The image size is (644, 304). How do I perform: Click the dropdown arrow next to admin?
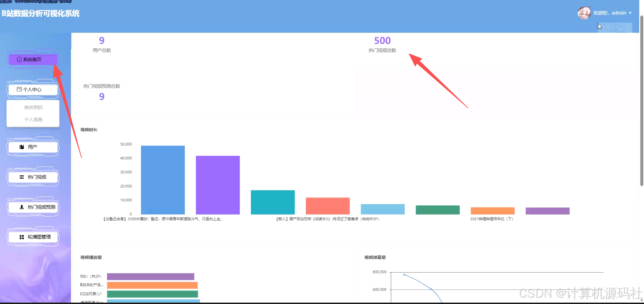(630, 13)
